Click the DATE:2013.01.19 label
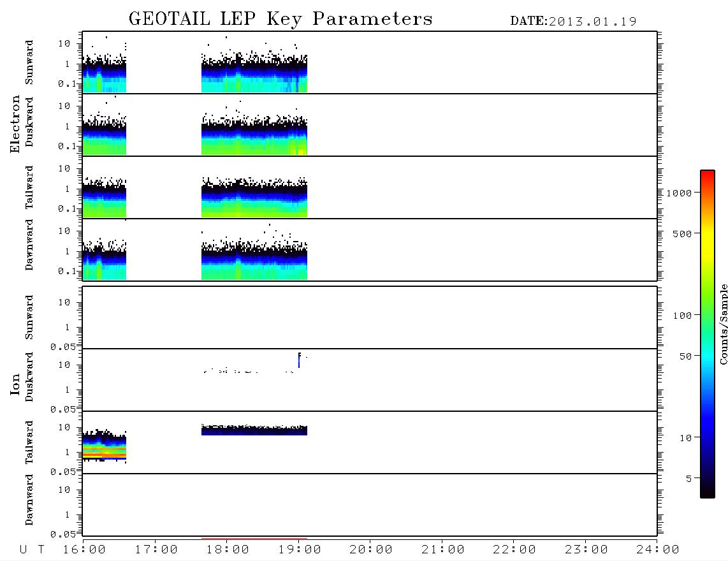Screen dimensions: 728x561 (573, 22)
